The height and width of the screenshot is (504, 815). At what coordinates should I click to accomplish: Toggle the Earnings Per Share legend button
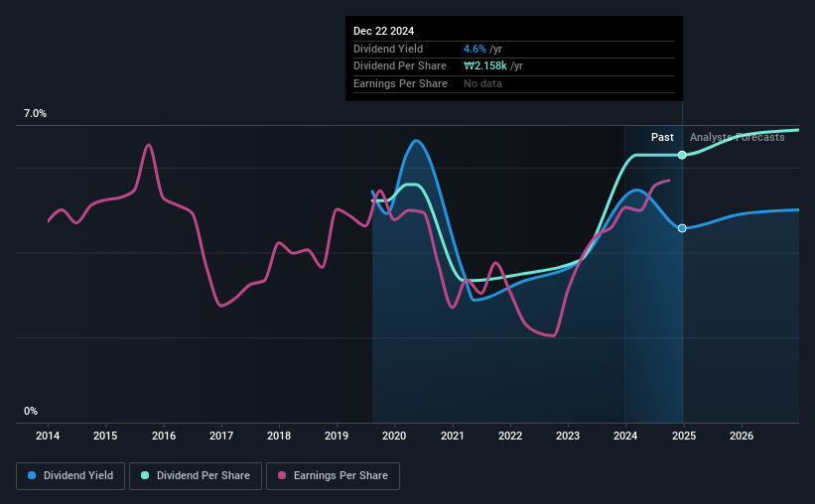[333, 476]
